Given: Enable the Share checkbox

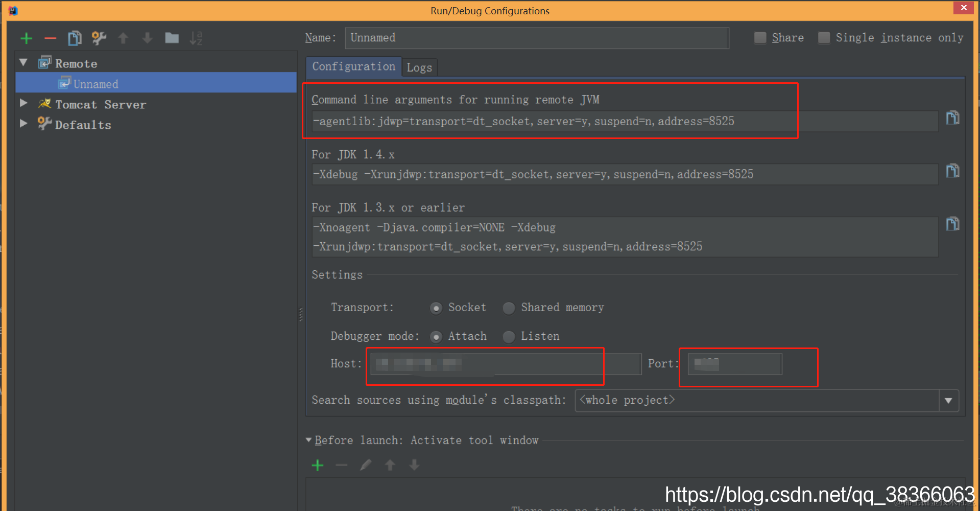Looking at the screenshot, I should coord(760,38).
